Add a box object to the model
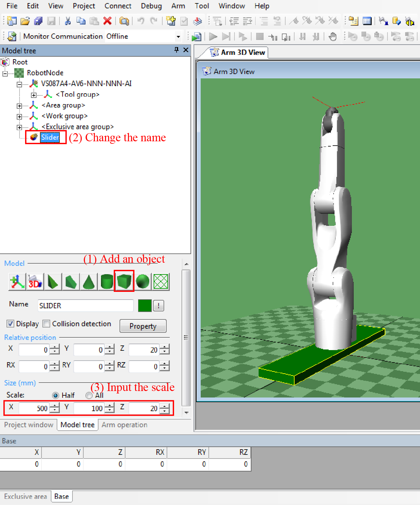 click(x=124, y=281)
